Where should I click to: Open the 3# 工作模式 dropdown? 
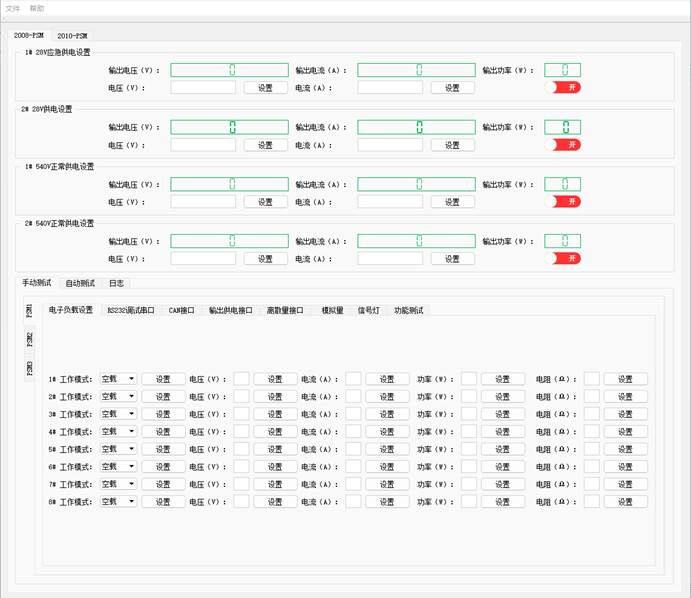click(118, 414)
